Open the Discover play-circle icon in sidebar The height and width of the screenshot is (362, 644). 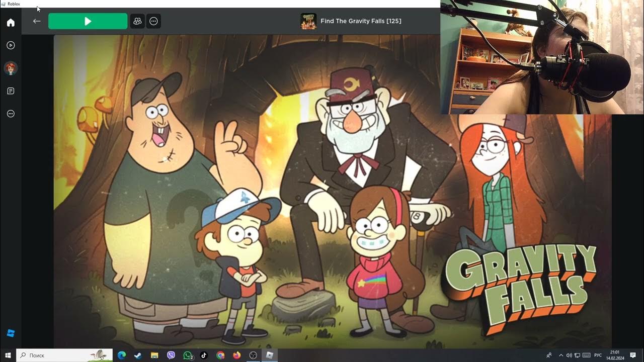pyautogui.click(x=11, y=45)
